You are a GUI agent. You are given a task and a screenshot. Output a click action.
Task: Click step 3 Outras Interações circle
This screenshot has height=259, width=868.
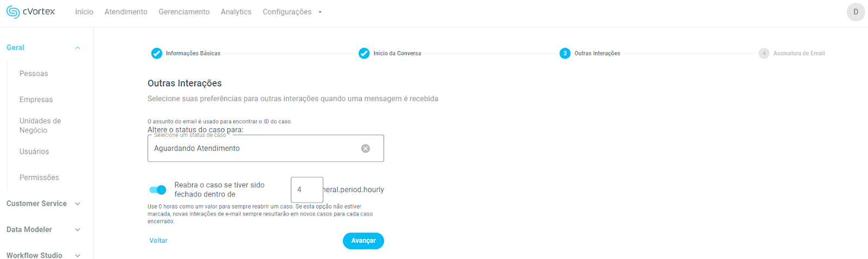tap(565, 53)
